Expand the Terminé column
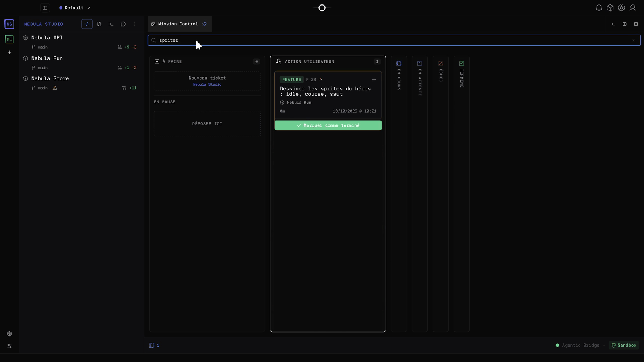 tap(462, 194)
